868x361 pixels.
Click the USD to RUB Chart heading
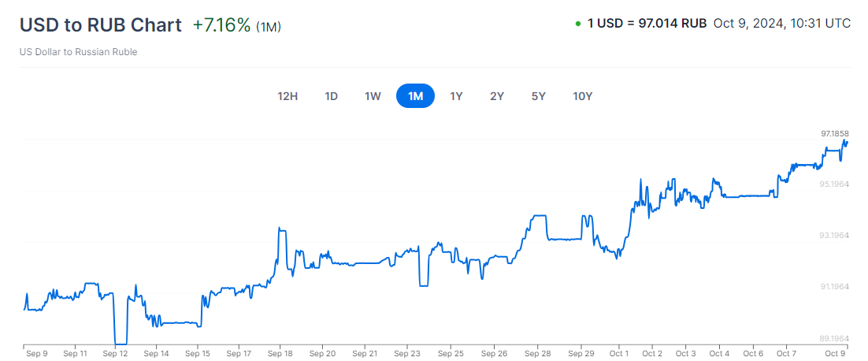[x=100, y=24]
